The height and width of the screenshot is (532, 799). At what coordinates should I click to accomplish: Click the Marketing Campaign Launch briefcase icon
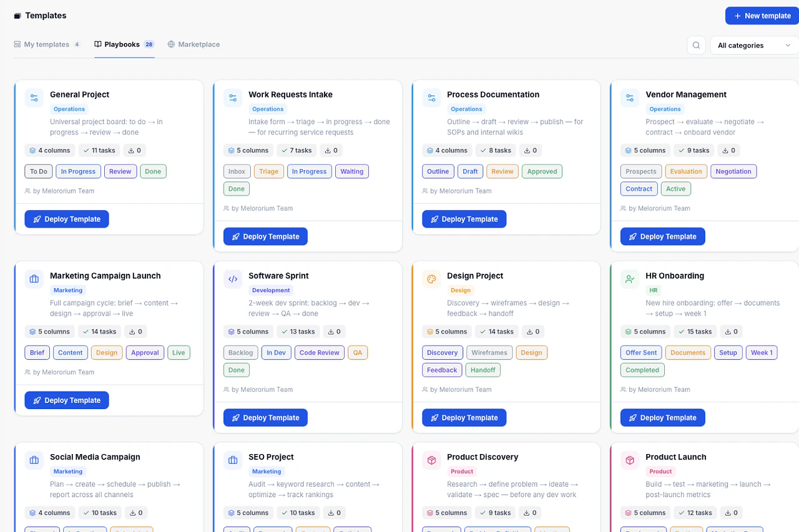(x=34, y=279)
